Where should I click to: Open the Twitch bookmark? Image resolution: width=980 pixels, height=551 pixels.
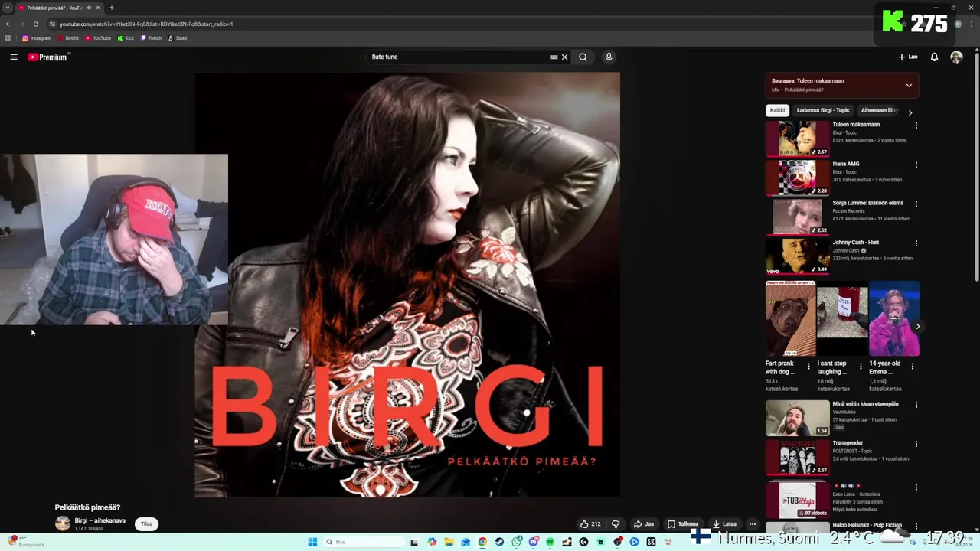[151, 38]
